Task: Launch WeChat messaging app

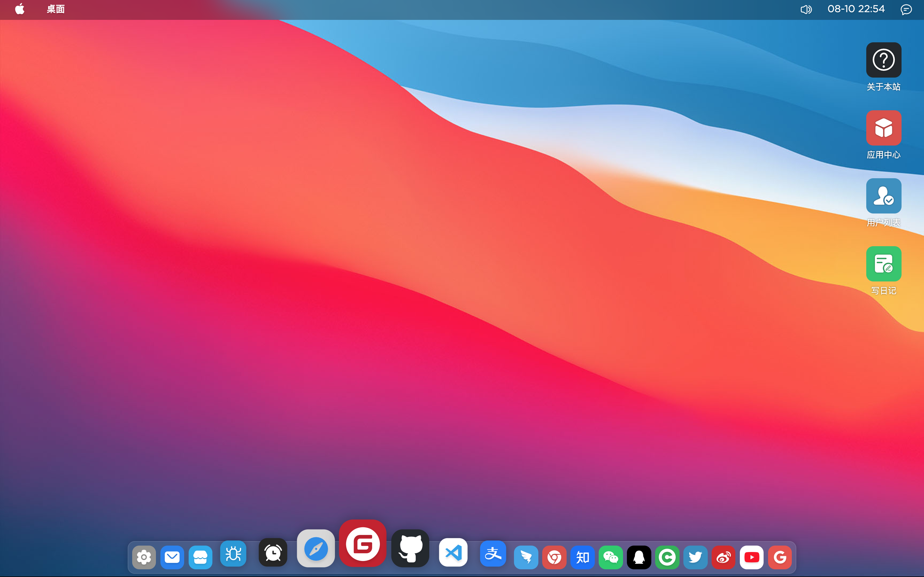Action: [610, 557]
